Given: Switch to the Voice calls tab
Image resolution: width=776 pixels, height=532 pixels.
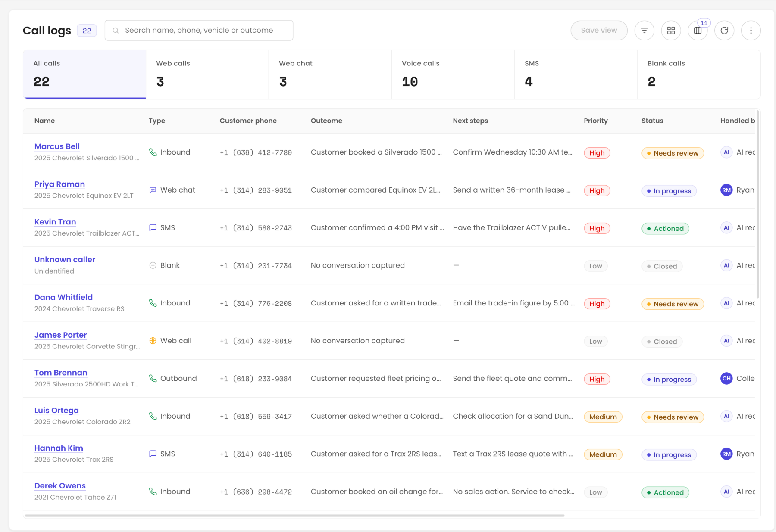Looking at the screenshot, I should tap(453, 74).
